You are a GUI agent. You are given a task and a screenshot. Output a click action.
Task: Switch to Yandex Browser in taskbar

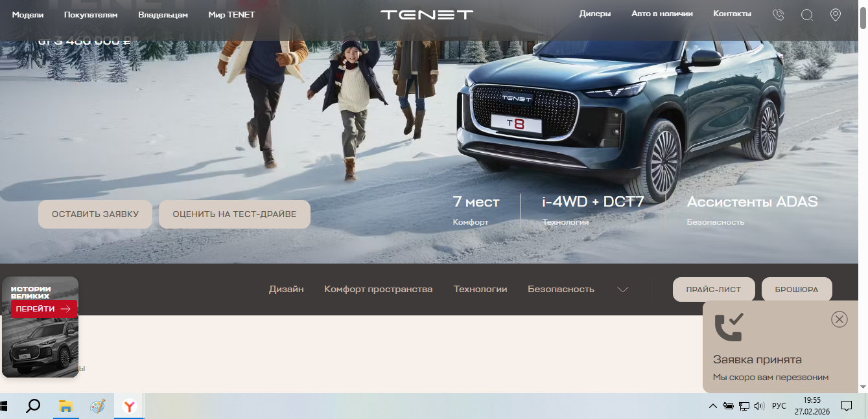[x=130, y=406]
